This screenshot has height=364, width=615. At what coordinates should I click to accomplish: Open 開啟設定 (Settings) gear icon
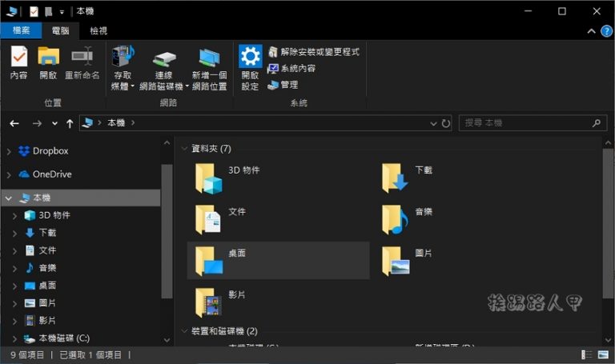click(x=250, y=62)
